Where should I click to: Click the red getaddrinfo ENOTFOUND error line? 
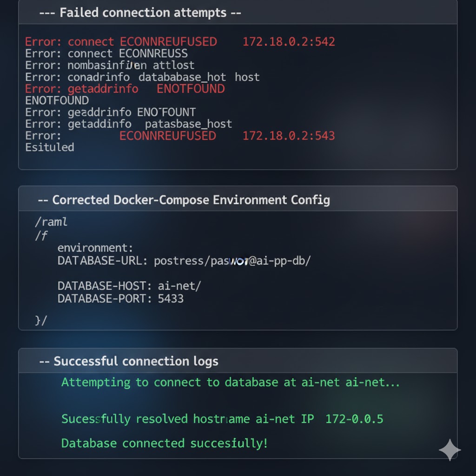tap(125, 89)
